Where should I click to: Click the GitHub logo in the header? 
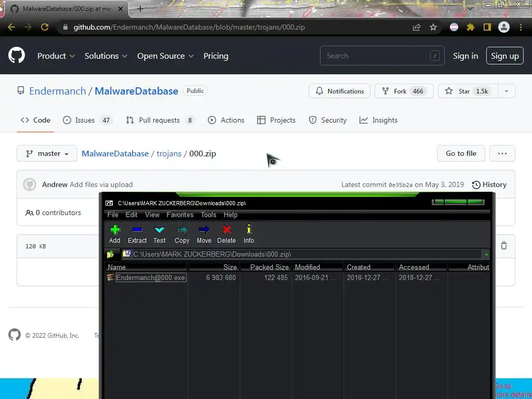click(x=17, y=55)
